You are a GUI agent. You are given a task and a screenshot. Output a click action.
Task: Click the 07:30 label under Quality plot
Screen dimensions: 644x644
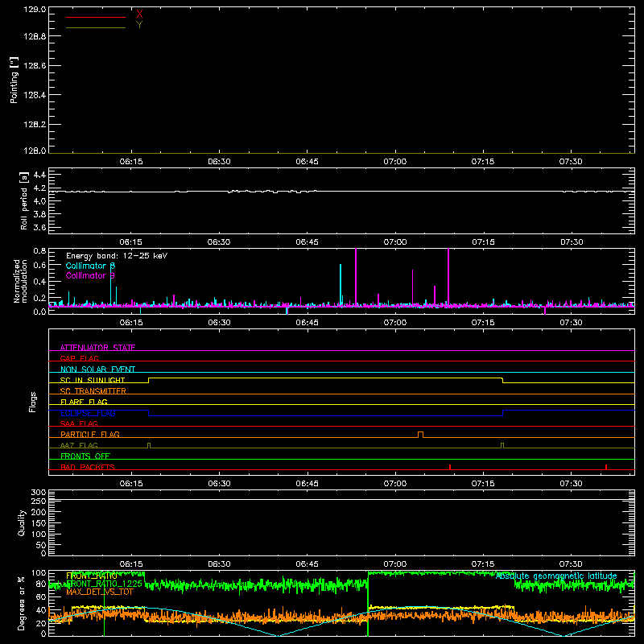click(x=571, y=564)
